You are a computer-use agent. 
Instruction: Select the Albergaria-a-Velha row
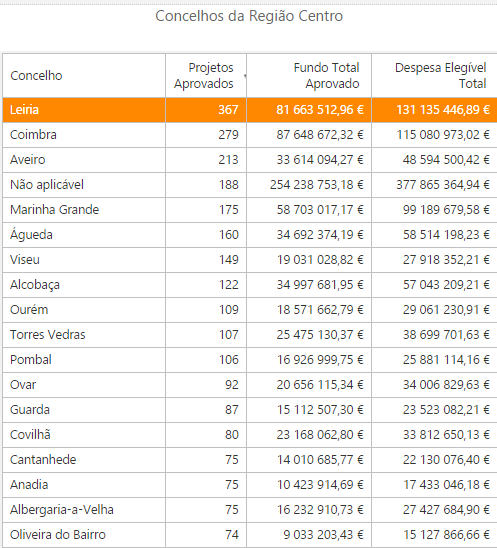[x=250, y=510]
